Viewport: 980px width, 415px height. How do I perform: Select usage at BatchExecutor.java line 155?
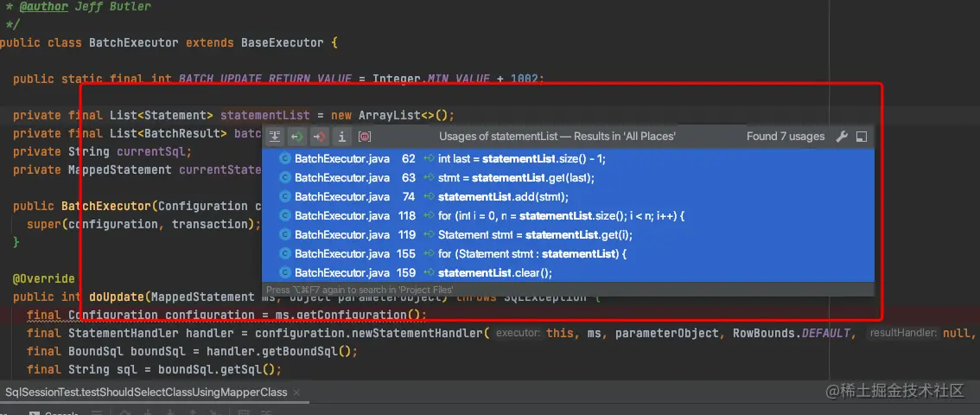[568, 253]
